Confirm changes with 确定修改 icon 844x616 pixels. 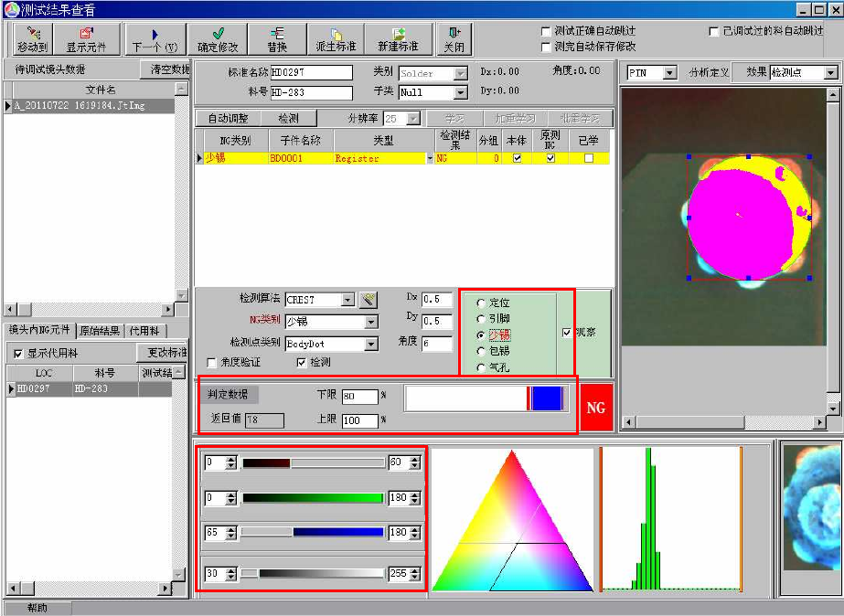point(218,39)
